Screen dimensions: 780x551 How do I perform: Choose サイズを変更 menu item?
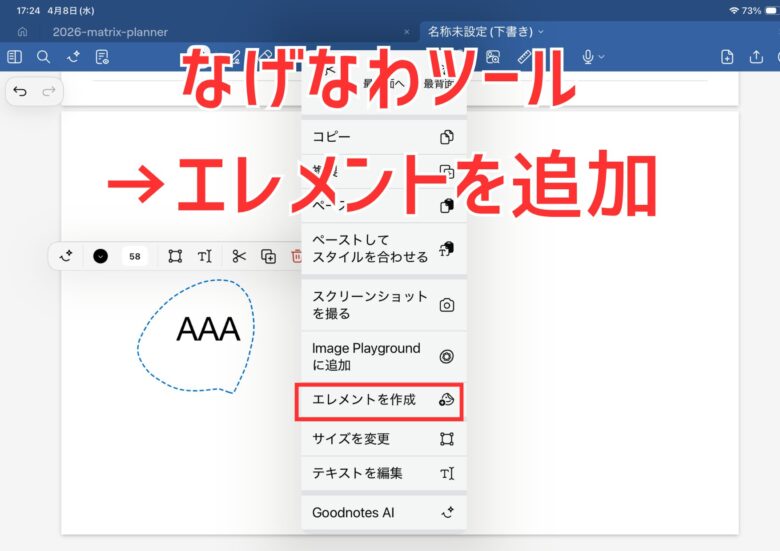click(x=384, y=439)
